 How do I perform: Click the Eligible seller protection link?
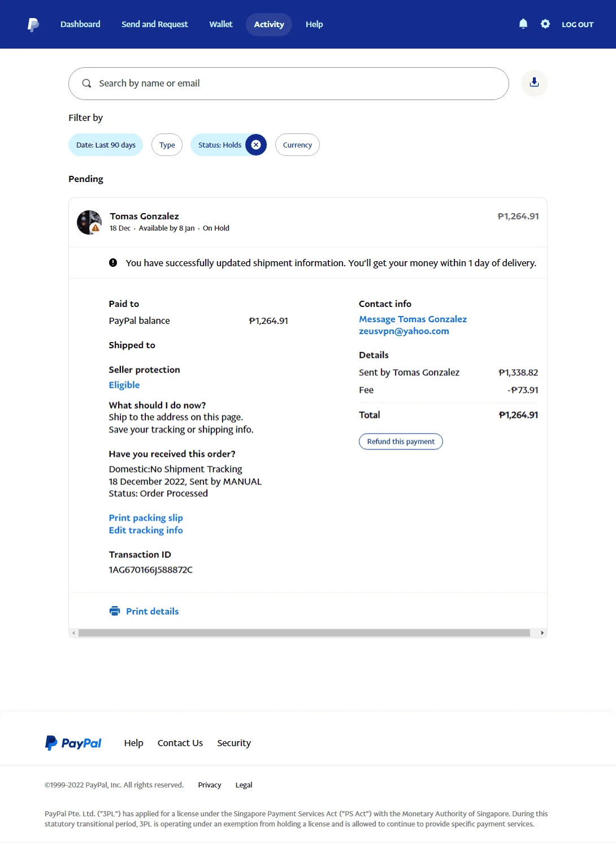(x=124, y=384)
